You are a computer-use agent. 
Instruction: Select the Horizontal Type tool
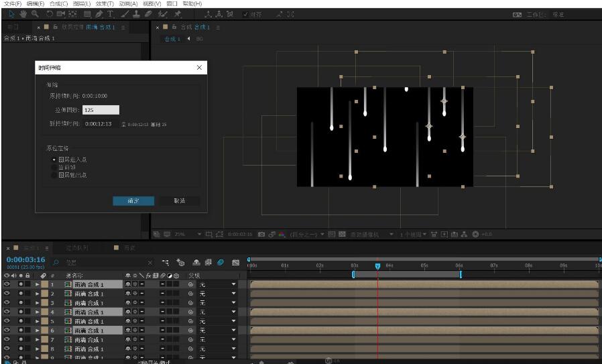pyautogui.click(x=111, y=14)
